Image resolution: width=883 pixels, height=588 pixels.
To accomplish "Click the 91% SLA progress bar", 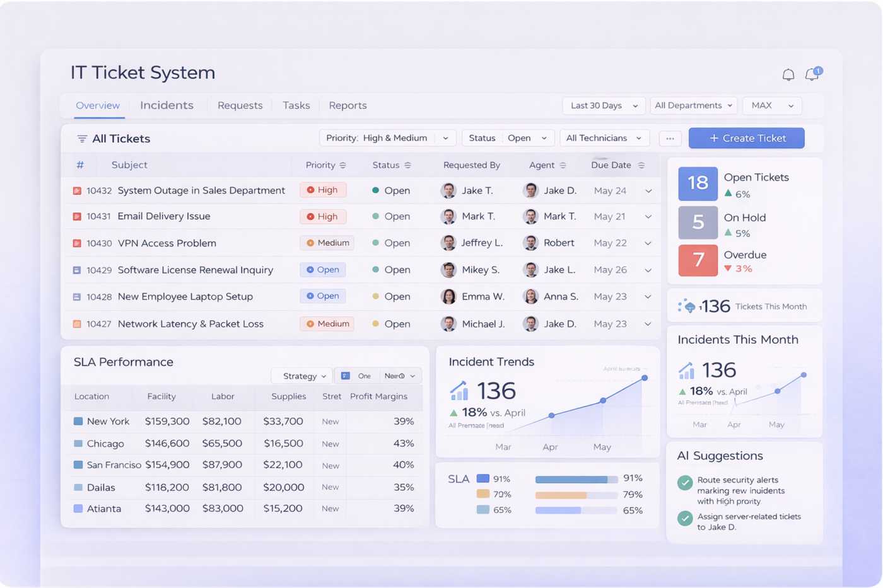I will point(576,479).
